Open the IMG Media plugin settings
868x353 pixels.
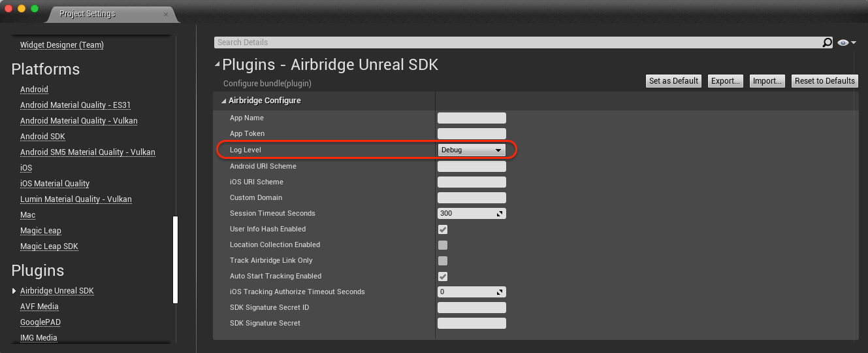(39, 338)
